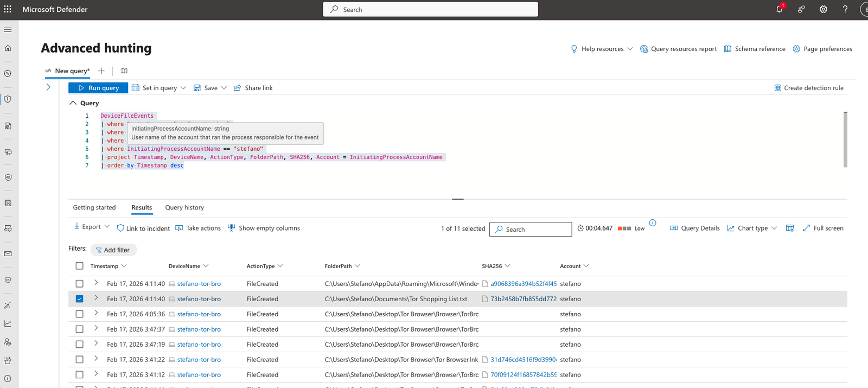Viewport: 868px width, 388px height.
Task: Open the mail icon in sidebar
Action: 8,253
